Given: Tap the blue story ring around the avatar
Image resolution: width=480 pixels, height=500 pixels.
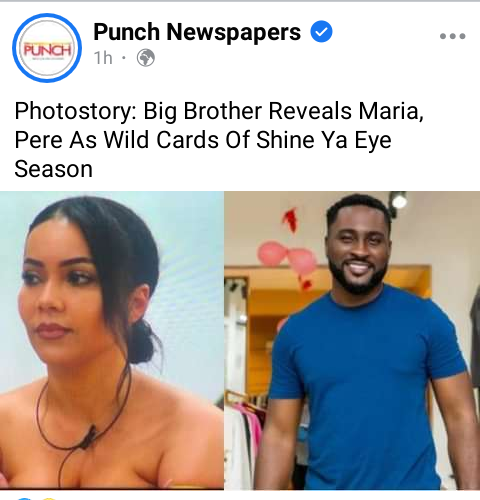Looking at the screenshot, I should [x=47, y=48].
